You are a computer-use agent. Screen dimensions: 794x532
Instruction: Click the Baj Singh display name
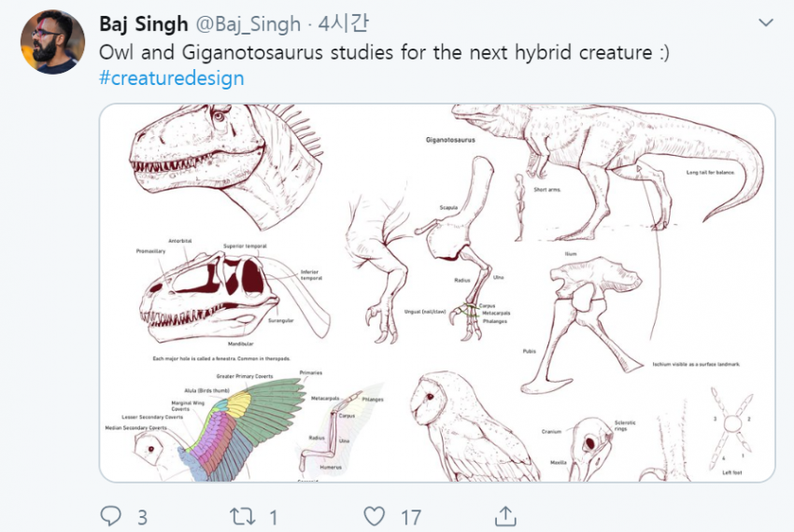(x=143, y=23)
